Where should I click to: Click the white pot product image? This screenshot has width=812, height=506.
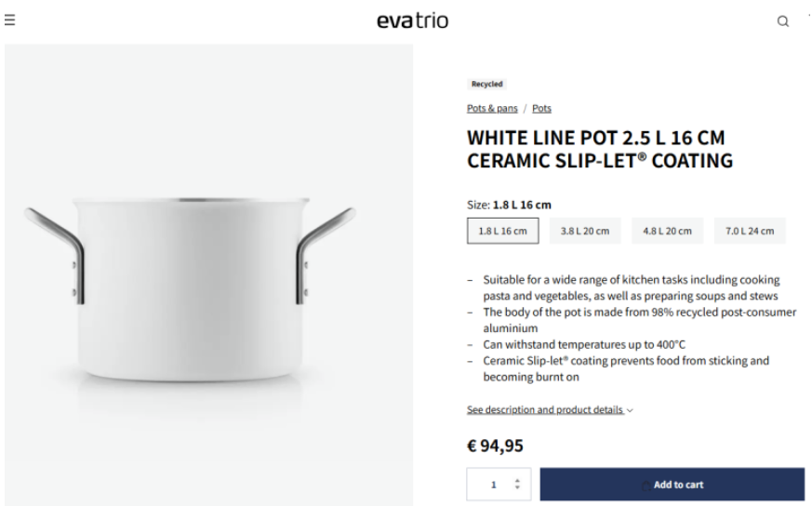208,274
